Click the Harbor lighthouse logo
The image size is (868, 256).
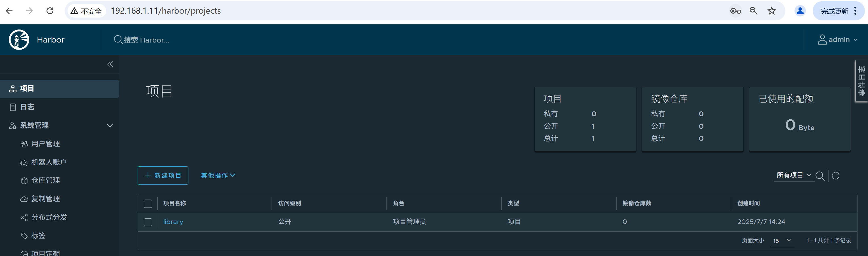pos(19,40)
